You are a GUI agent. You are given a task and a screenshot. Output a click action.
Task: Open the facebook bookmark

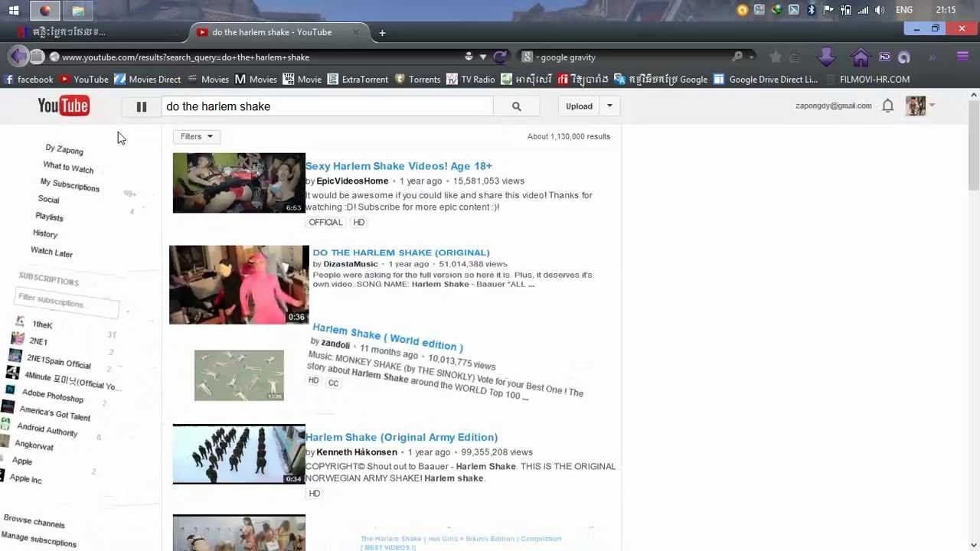[29, 79]
